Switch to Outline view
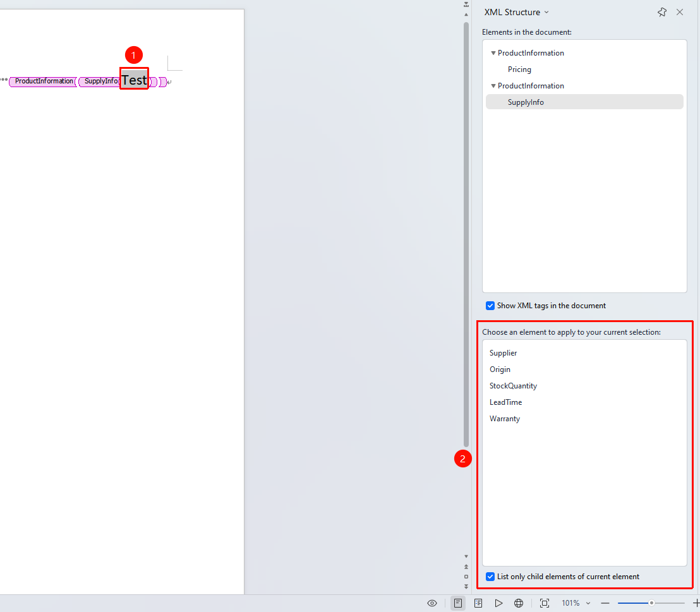Screen dimensions: 700x612 [x=478, y=603]
